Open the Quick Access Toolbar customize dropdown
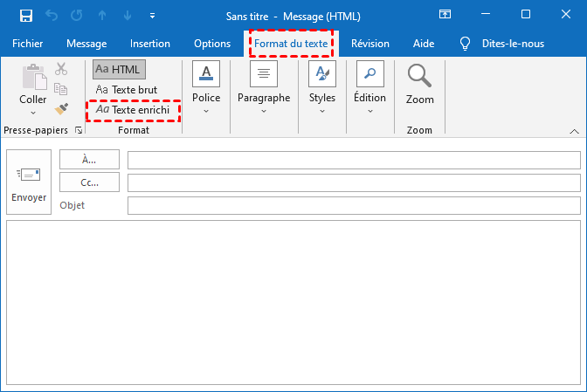Image resolution: width=587 pixels, height=392 pixels. 152,16
